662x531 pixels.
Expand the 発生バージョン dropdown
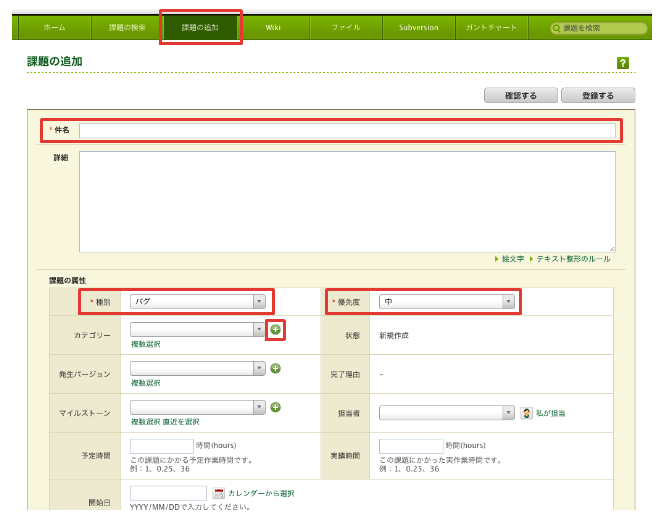[x=198, y=368]
